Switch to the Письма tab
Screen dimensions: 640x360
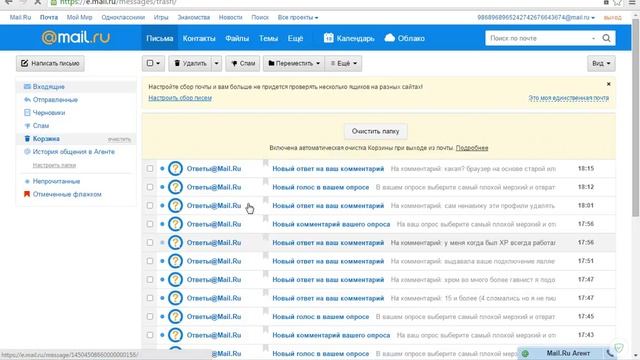(x=160, y=38)
